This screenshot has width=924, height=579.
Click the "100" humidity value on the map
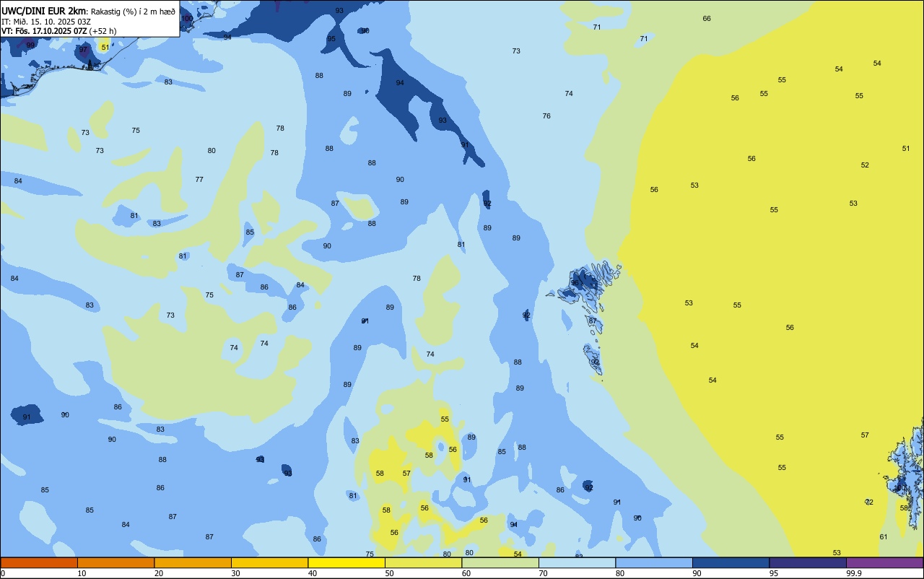click(x=187, y=18)
